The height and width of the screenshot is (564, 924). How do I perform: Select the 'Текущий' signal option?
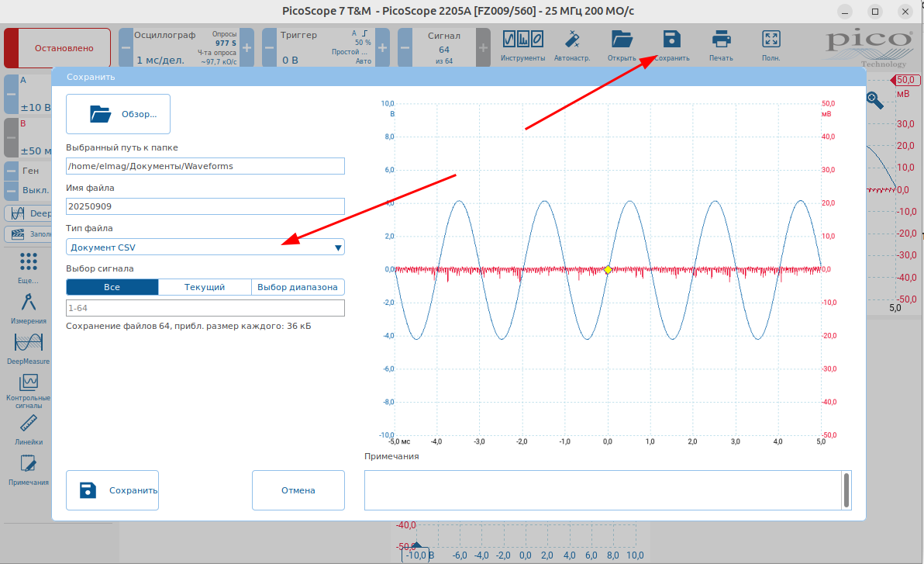click(x=205, y=287)
